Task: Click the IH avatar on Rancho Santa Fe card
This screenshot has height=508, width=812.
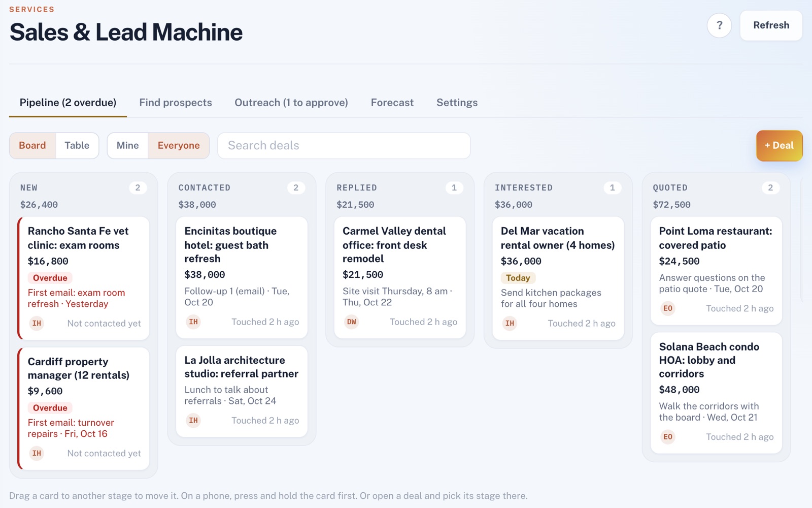Action: tap(37, 323)
